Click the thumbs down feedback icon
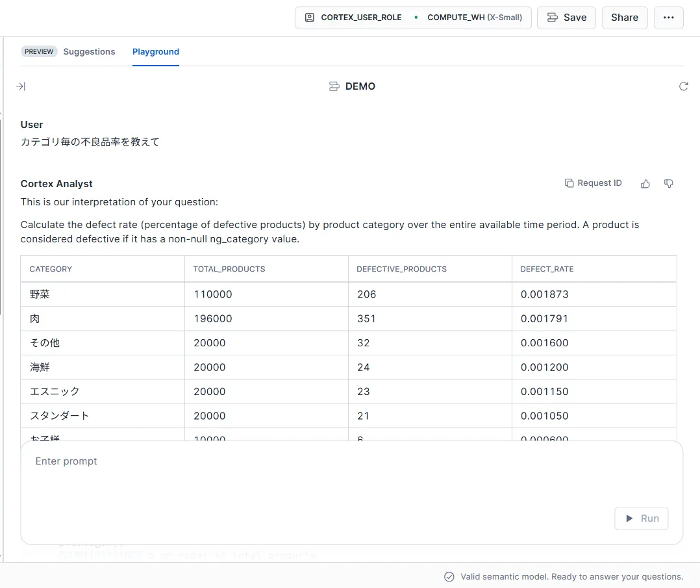This screenshot has width=700, height=588. (x=668, y=184)
